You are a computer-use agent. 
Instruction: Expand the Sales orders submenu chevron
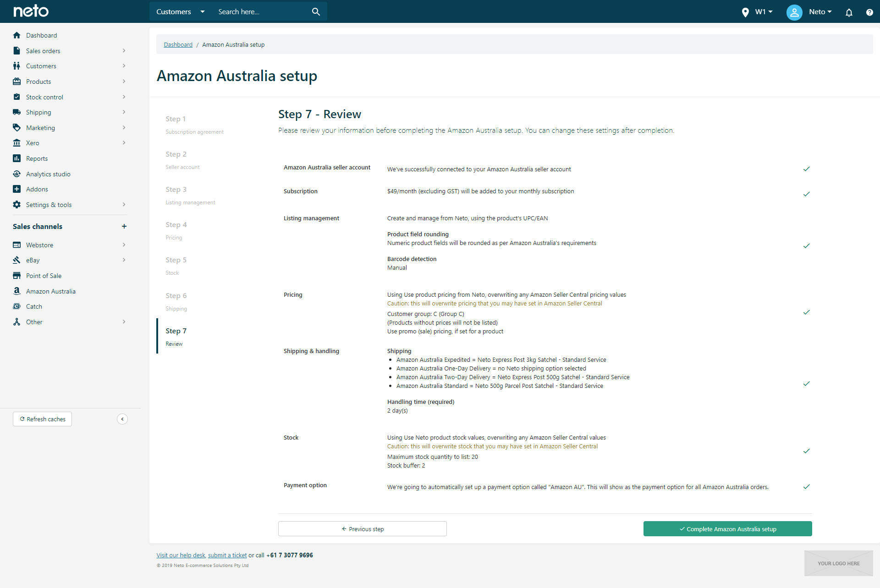pyautogui.click(x=124, y=51)
